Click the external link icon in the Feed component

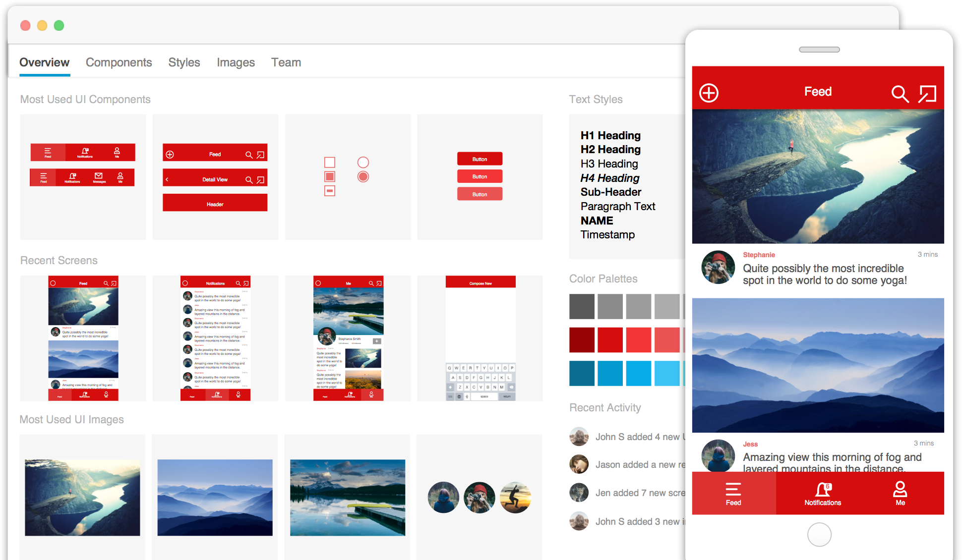(260, 154)
